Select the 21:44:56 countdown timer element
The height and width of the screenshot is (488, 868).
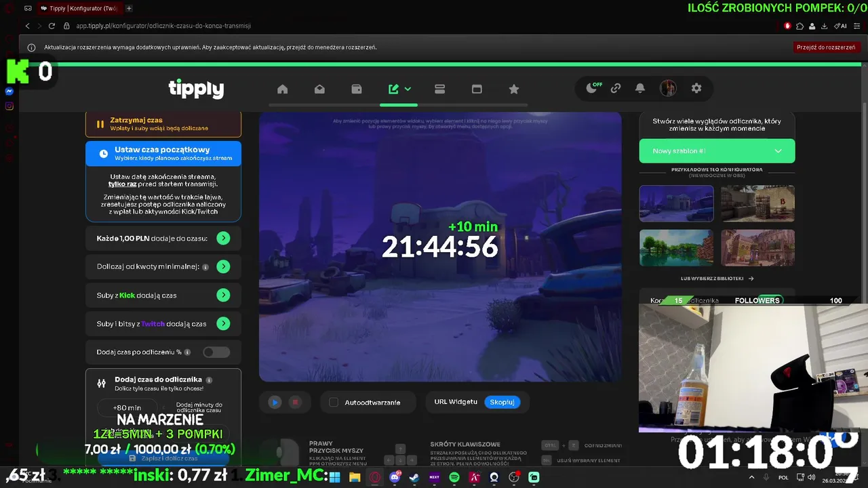pyautogui.click(x=439, y=247)
